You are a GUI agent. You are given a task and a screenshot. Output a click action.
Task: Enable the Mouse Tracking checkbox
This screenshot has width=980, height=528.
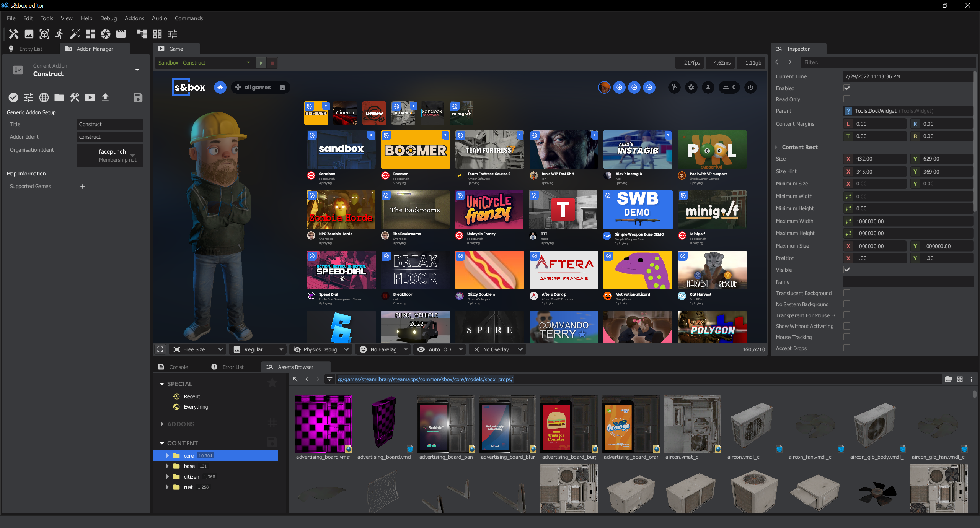pos(847,337)
